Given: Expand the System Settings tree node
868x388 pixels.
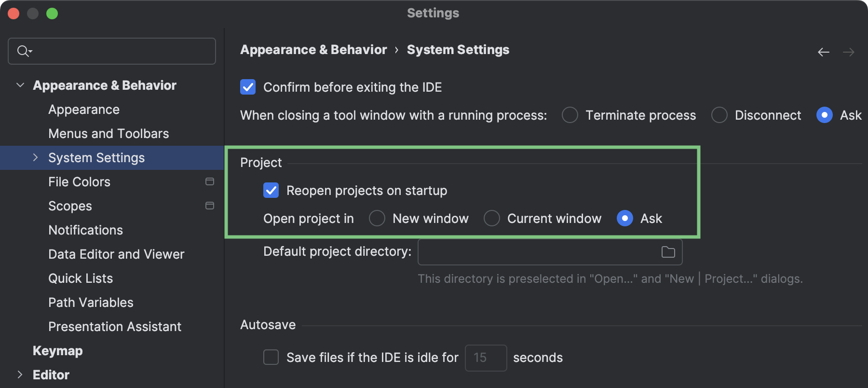Looking at the screenshot, I should pos(35,157).
